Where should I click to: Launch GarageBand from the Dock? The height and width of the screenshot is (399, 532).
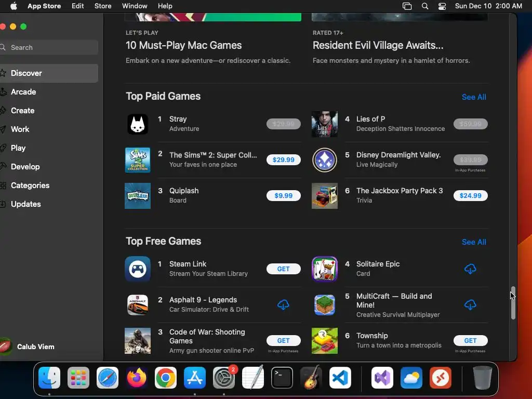point(311,378)
